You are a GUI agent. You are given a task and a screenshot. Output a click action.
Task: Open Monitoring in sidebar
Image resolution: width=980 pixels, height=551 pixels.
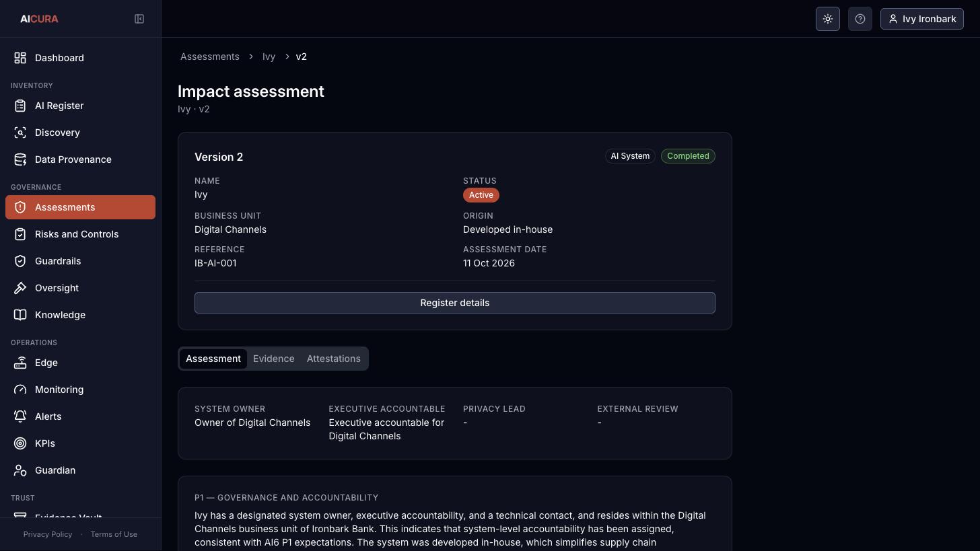coord(80,390)
